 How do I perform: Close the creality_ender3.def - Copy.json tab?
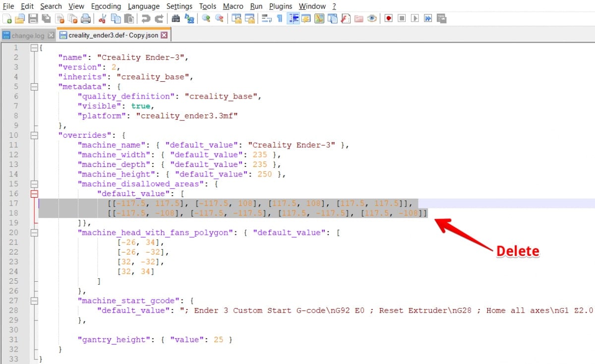(x=164, y=35)
